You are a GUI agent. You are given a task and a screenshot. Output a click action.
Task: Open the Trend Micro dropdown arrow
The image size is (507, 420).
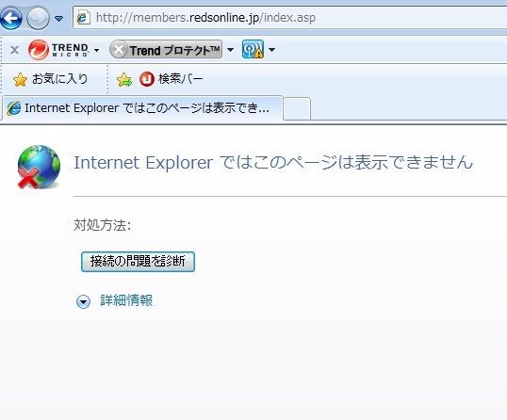pyautogui.click(x=96, y=50)
